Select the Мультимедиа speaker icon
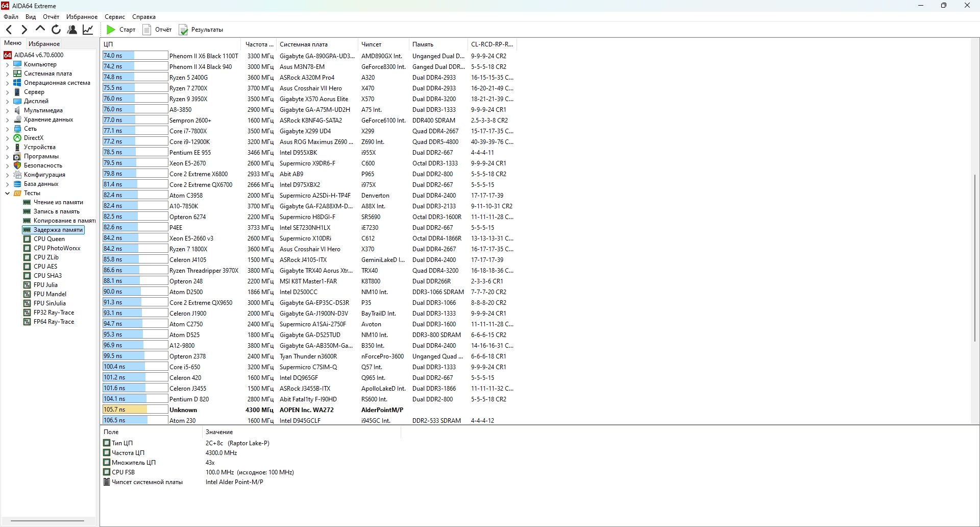 pyautogui.click(x=17, y=110)
